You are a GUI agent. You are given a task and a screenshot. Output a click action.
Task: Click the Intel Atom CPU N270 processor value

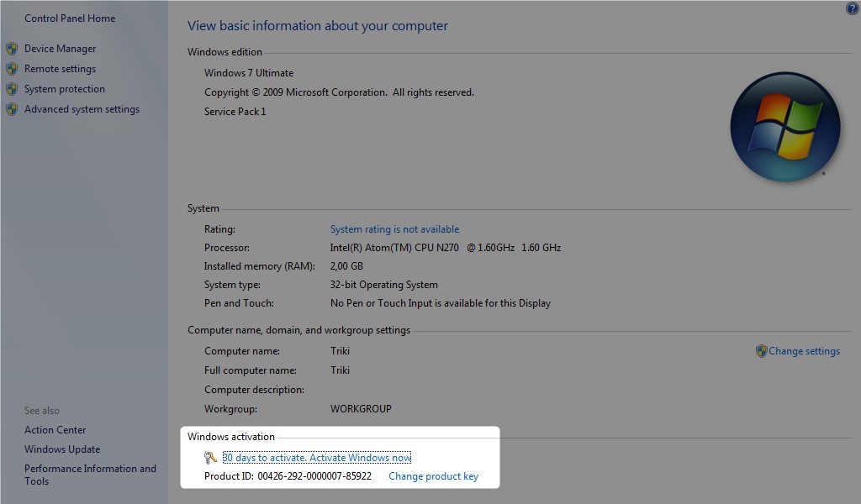tap(446, 247)
